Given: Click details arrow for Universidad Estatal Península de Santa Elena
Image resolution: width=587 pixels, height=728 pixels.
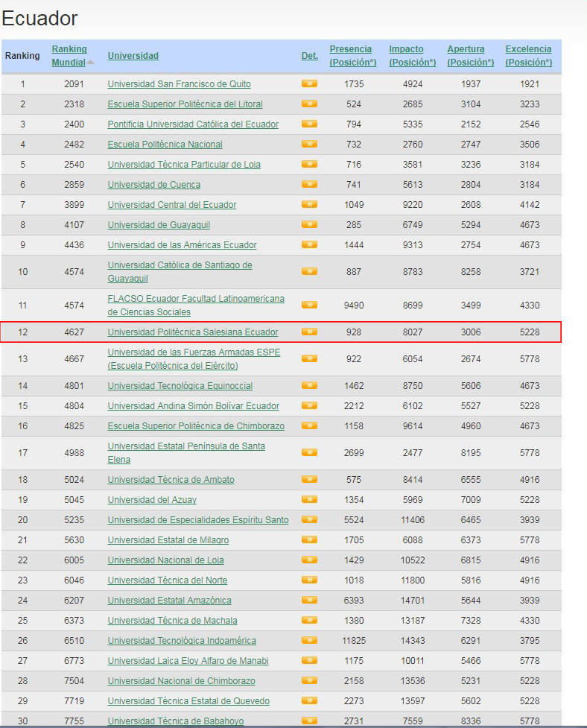Looking at the screenshot, I should coord(309,452).
